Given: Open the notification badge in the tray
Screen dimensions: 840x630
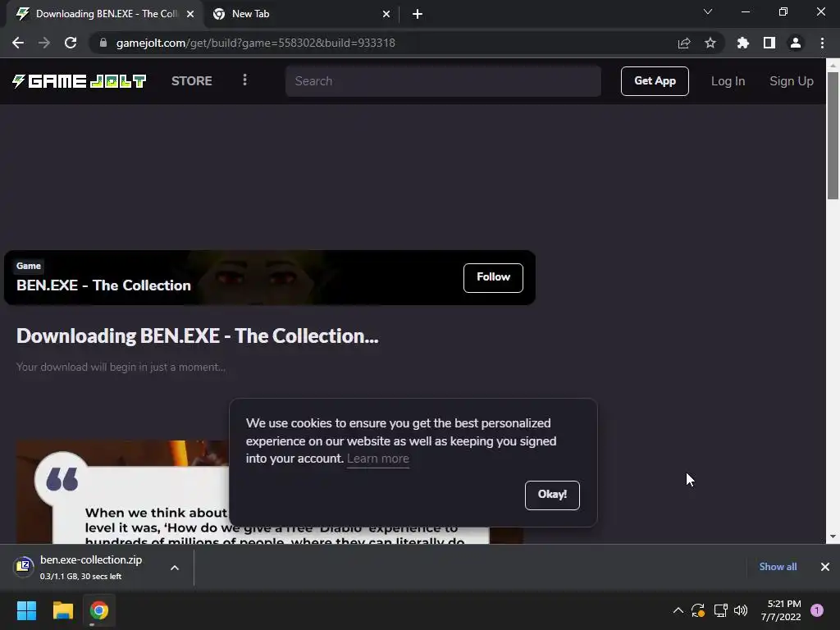Looking at the screenshot, I should click(817, 610).
